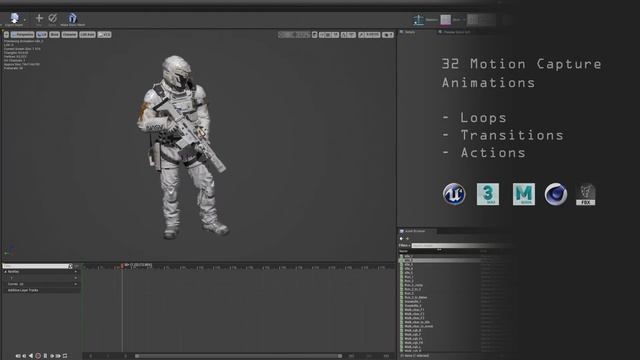This screenshot has width=640, height=360.
Task: Open the Asset Browser Filters dropdown
Action: pos(404,245)
